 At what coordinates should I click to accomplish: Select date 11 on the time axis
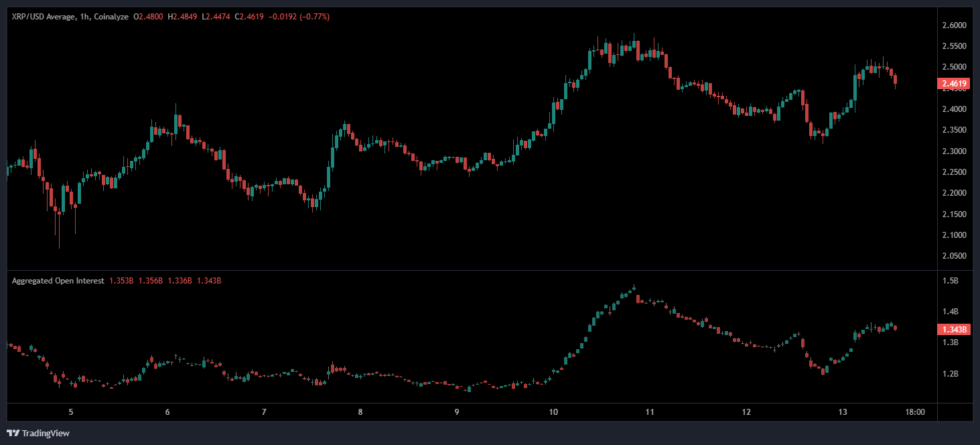click(650, 412)
